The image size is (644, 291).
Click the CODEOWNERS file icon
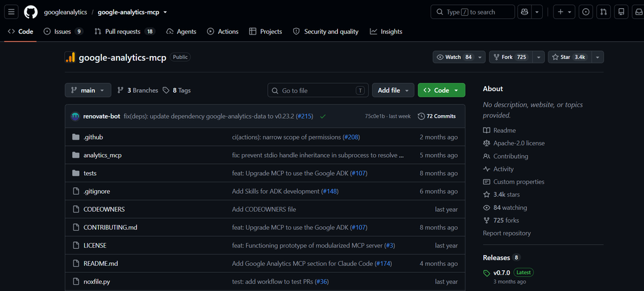(75, 209)
